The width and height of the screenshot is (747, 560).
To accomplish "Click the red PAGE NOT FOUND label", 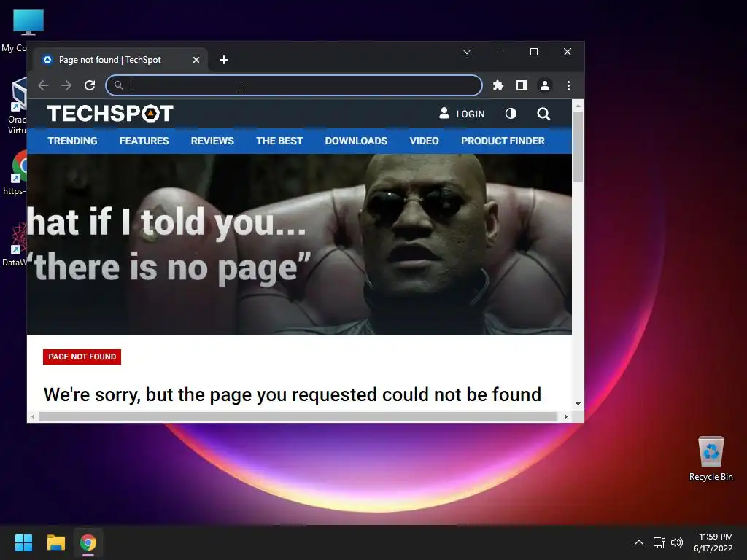I will coord(82,357).
